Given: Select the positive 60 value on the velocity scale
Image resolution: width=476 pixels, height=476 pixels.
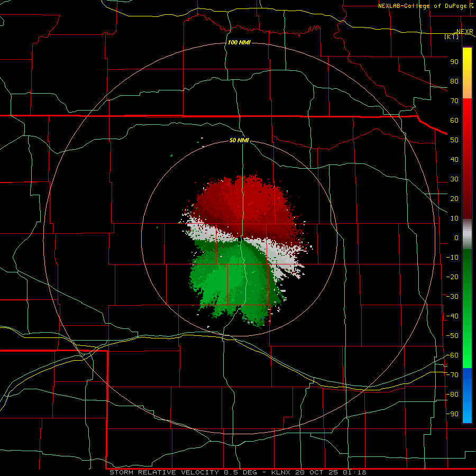Looking at the screenshot, I should (x=454, y=120).
